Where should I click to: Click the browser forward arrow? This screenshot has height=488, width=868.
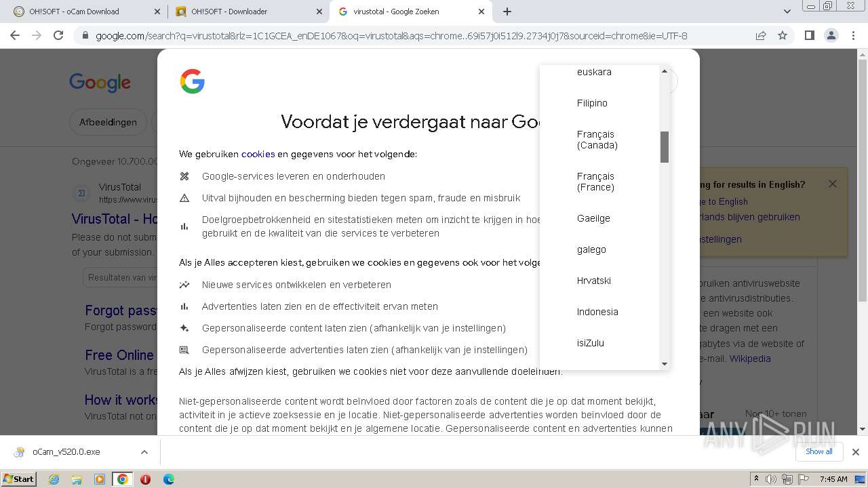pos(37,35)
